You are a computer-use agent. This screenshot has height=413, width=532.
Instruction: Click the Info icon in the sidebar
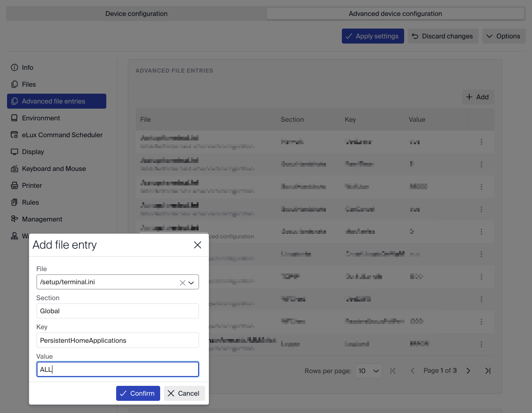click(x=15, y=67)
